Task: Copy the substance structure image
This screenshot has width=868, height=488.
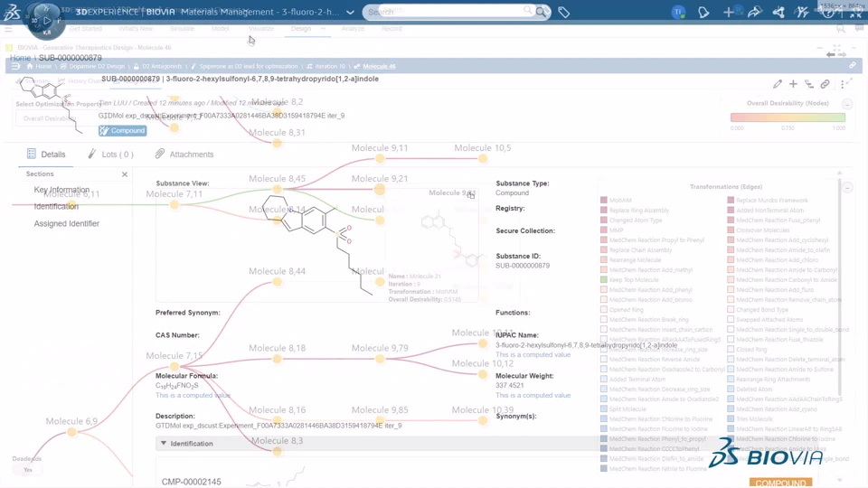Action: pos(471,195)
